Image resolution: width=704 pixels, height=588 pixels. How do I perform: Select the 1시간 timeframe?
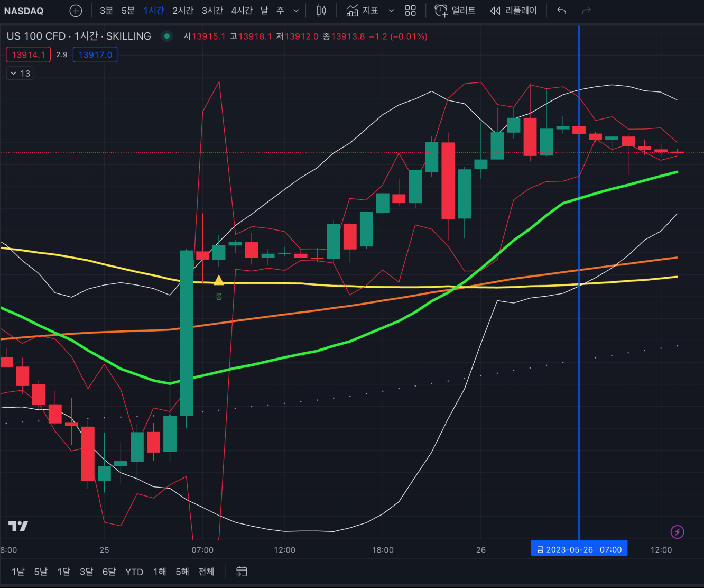coord(154,11)
